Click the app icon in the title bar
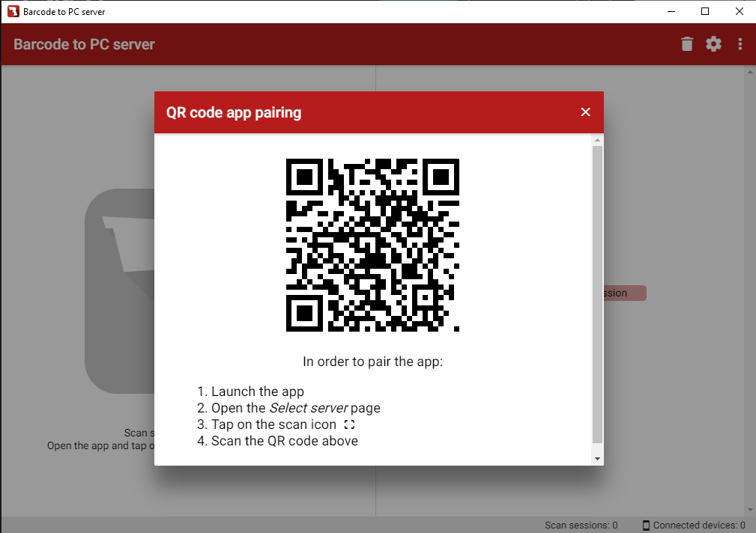Screen dimensions: 756x533 13,11
